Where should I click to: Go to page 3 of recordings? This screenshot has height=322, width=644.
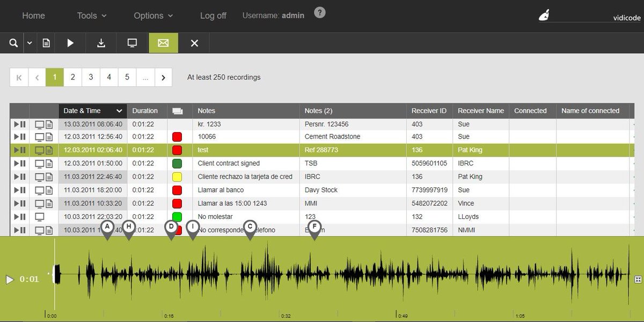click(91, 77)
